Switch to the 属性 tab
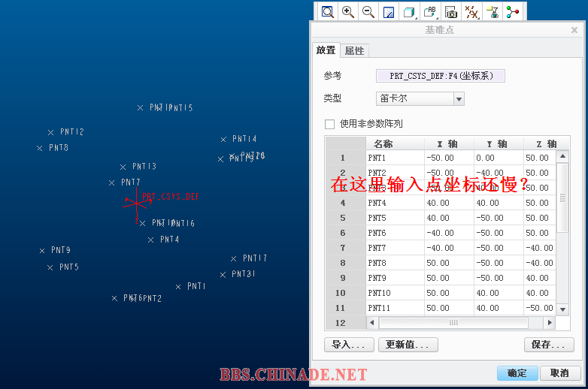 pyautogui.click(x=354, y=50)
